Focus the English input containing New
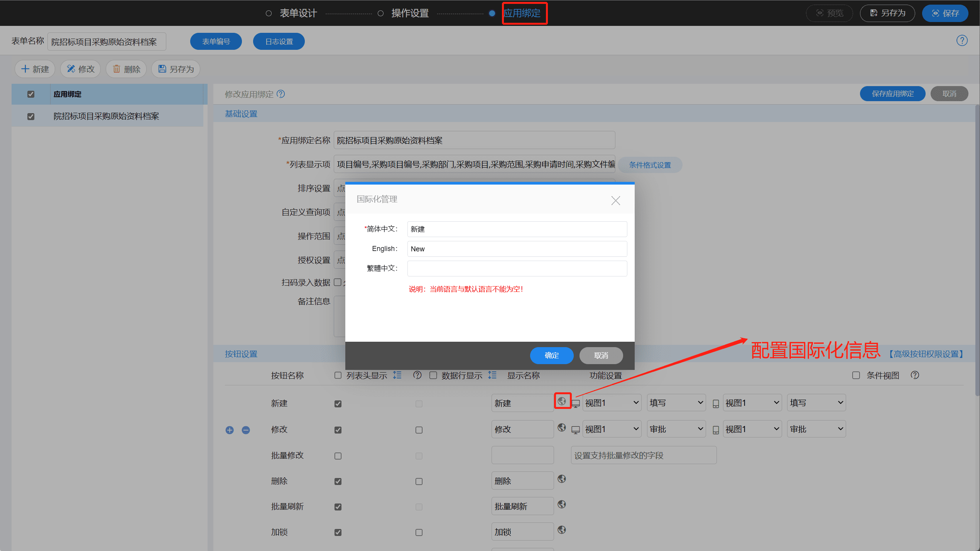The height and width of the screenshot is (551, 980). [x=517, y=249]
